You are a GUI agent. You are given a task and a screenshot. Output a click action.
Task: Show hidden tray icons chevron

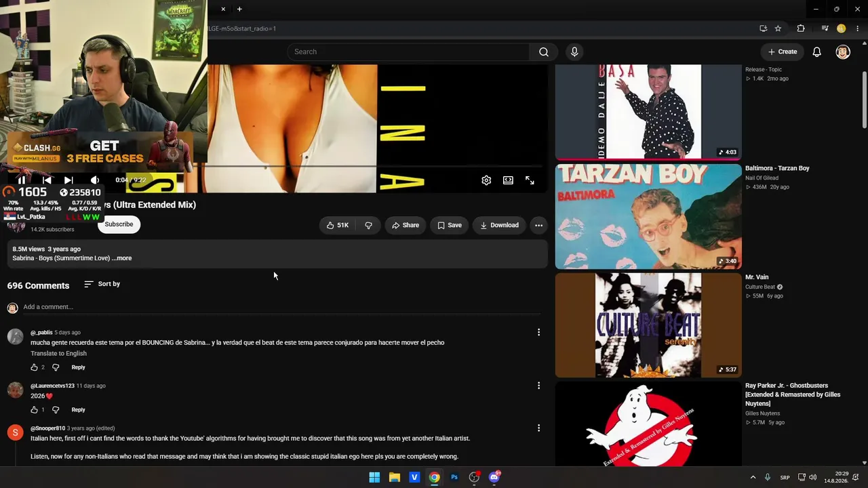click(753, 477)
